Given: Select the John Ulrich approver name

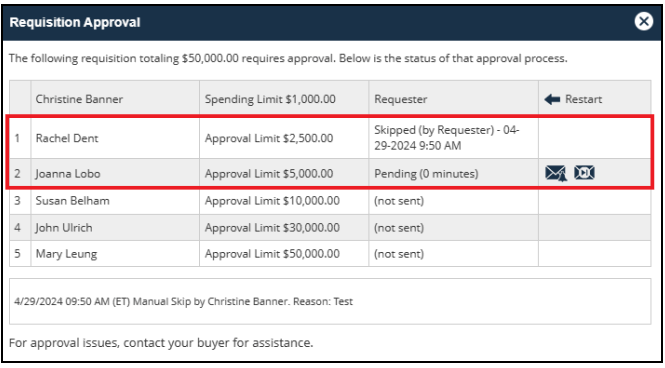Looking at the screenshot, I should [64, 228].
